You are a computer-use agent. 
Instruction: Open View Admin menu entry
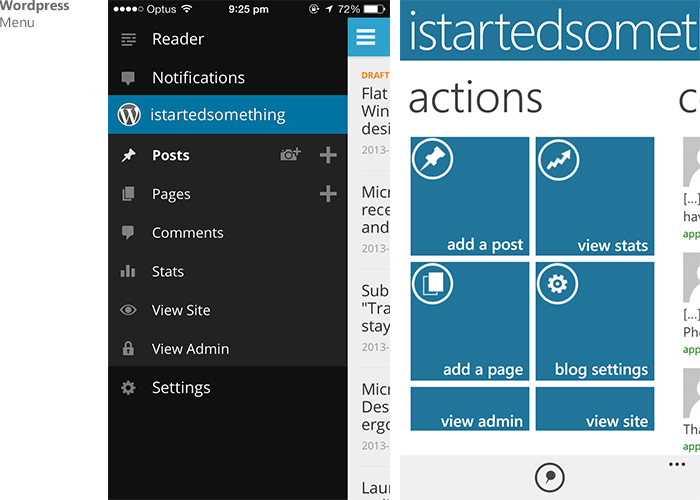[228, 349]
